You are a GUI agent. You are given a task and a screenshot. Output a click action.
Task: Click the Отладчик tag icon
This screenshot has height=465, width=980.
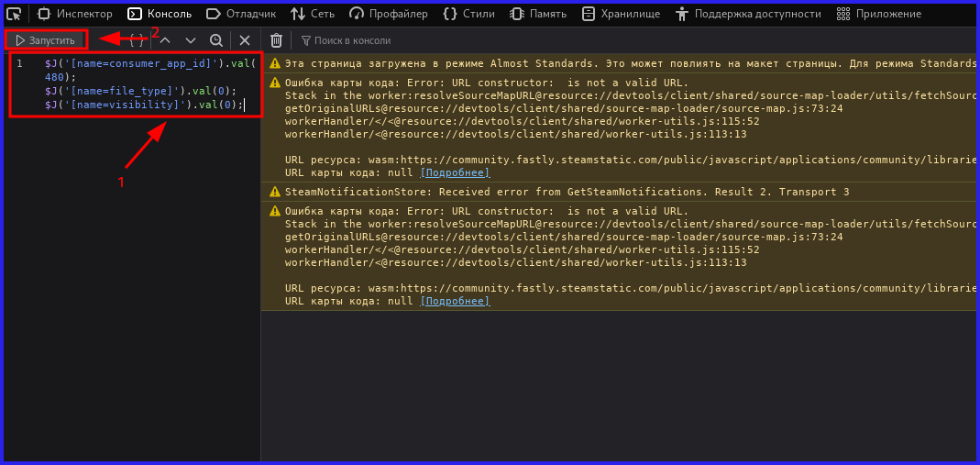(x=214, y=14)
